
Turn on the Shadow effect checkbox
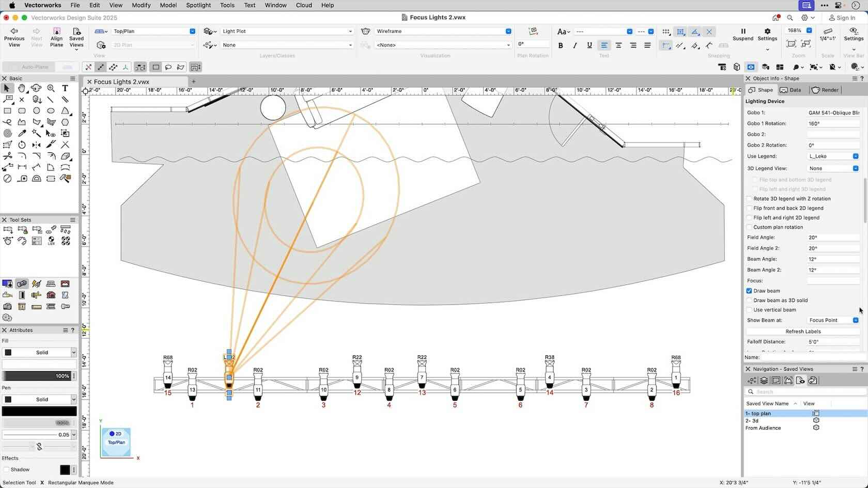point(7,469)
